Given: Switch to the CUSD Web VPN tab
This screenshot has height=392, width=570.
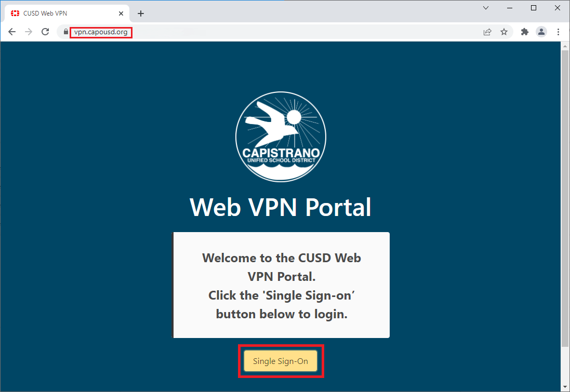Looking at the screenshot, I should pos(67,13).
